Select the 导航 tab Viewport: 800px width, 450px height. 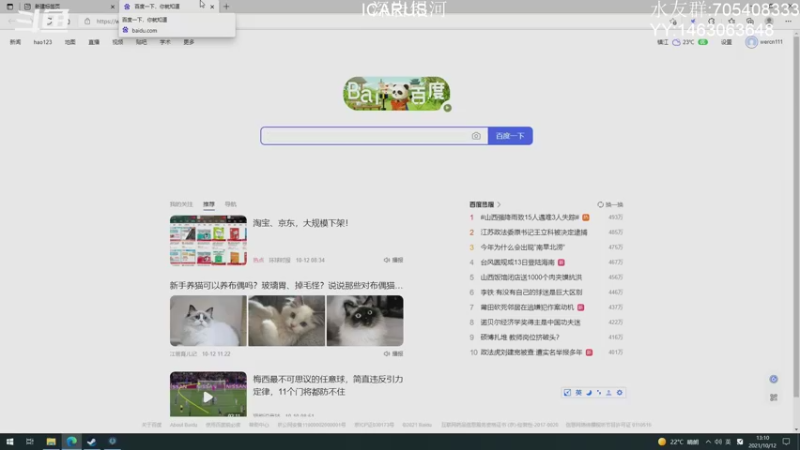(x=231, y=204)
